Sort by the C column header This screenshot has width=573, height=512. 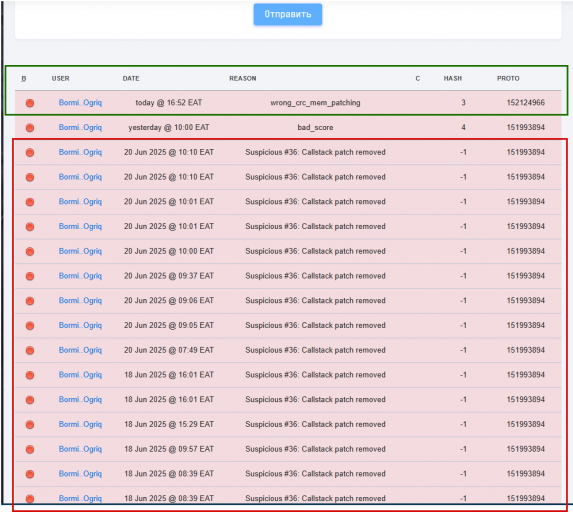click(418, 79)
